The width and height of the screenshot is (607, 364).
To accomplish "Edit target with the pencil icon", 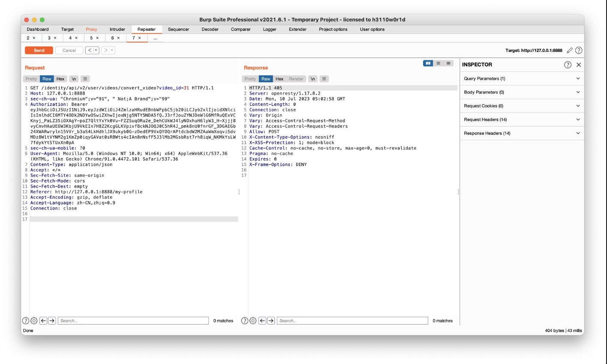I will point(570,51).
